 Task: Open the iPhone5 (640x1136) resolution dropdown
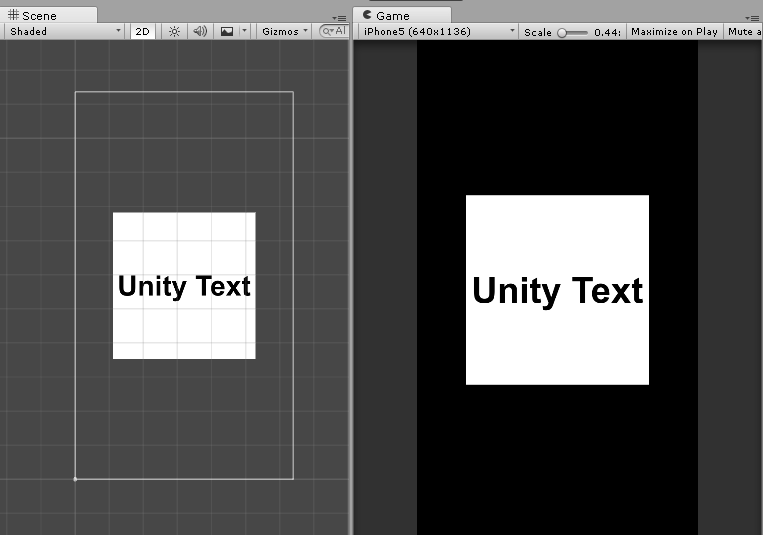(438, 32)
